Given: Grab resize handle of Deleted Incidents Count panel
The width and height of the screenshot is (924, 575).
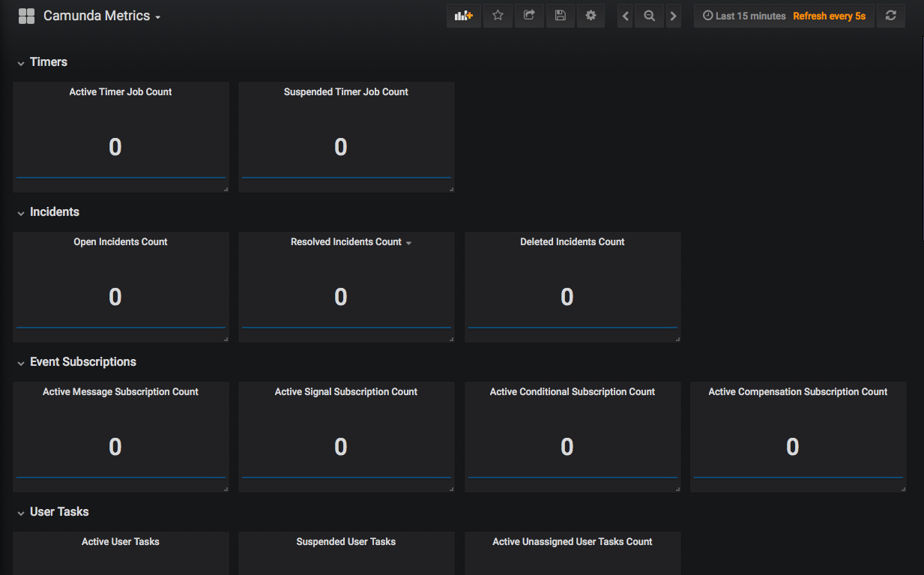Looking at the screenshot, I should tap(677, 339).
